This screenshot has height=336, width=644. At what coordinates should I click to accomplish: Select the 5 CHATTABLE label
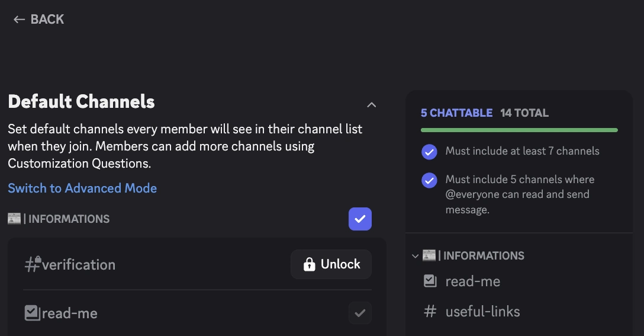456,113
